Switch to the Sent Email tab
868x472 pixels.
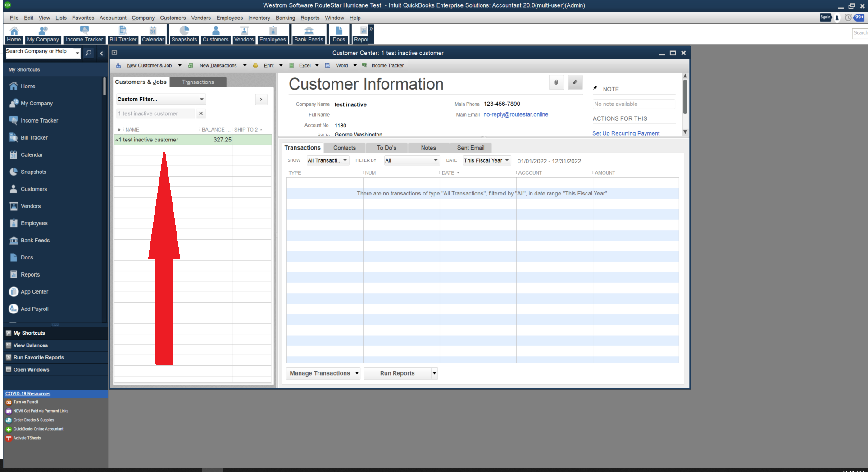coord(471,148)
